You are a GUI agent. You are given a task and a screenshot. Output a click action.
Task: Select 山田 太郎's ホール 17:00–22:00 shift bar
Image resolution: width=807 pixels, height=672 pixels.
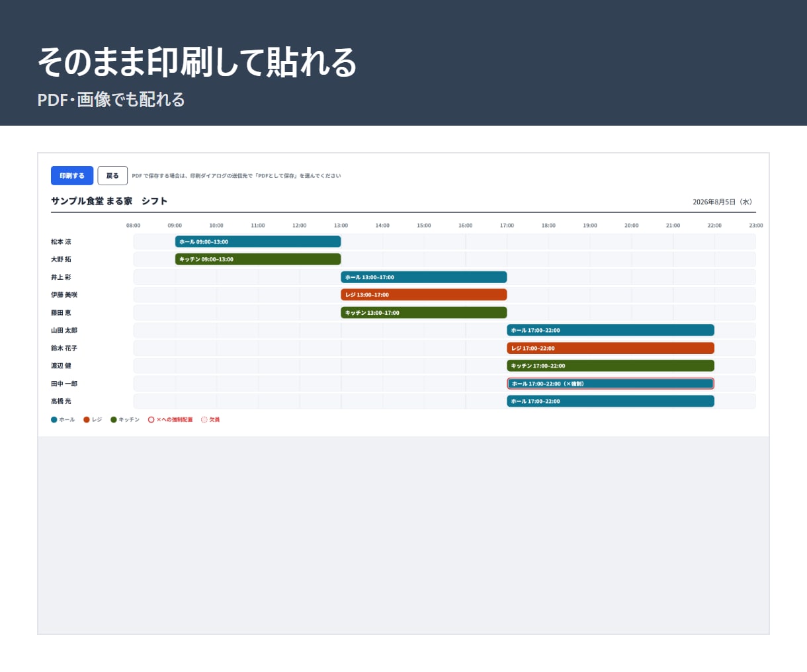coord(611,330)
